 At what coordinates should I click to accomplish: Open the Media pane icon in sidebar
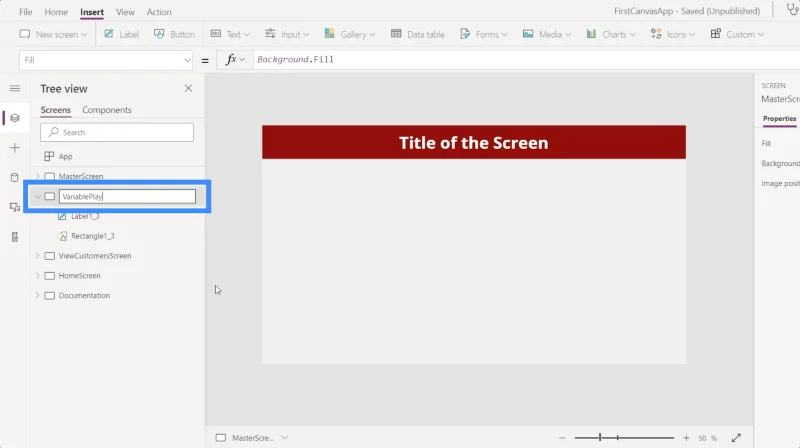click(x=15, y=207)
